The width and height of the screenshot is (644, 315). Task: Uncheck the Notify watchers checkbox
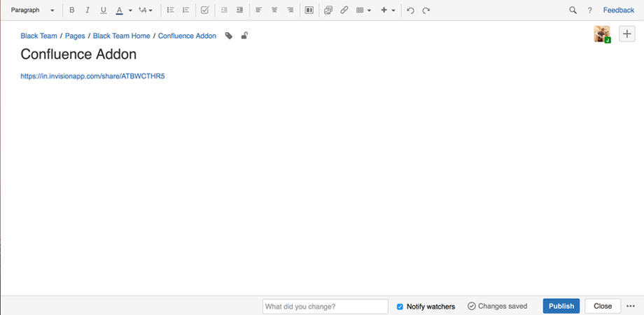[400, 307]
